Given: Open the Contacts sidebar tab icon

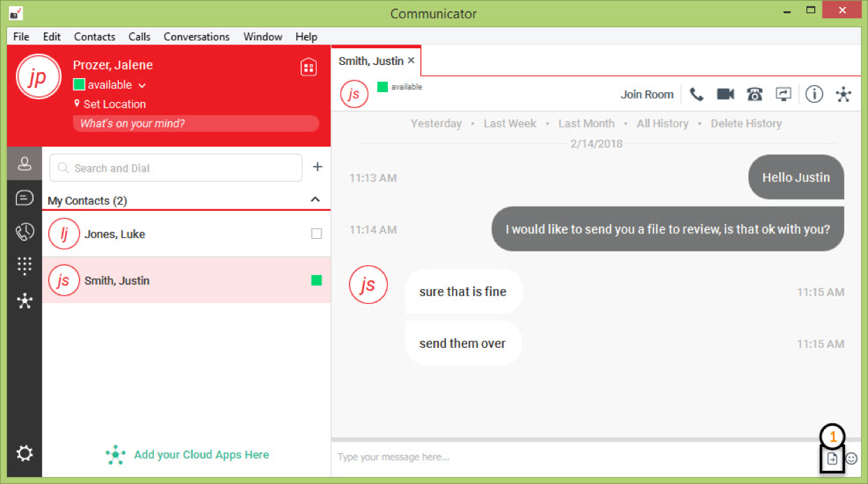Looking at the screenshot, I should (24, 164).
